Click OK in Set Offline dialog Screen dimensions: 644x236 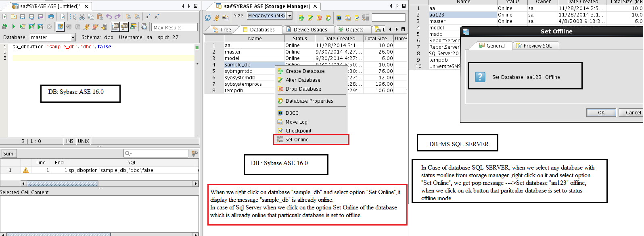coord(601,113)
